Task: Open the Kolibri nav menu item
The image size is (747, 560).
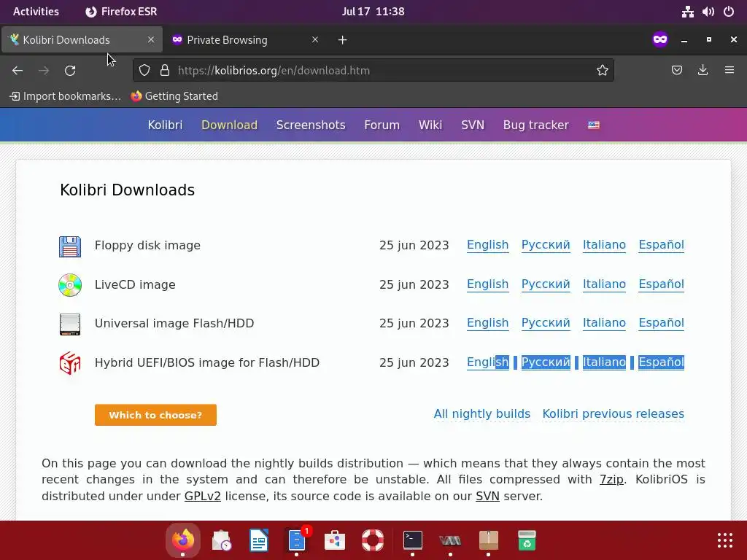Action: click(165, 125)
